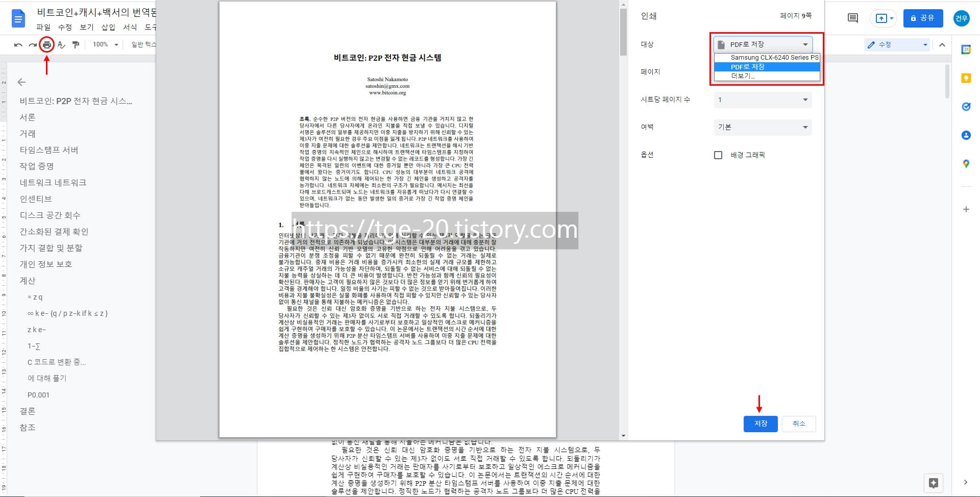The height and width of the screenshot is (497, 980).
Task: Go to outline heading 디스크 공간 회수
Action: click(50, 215)
